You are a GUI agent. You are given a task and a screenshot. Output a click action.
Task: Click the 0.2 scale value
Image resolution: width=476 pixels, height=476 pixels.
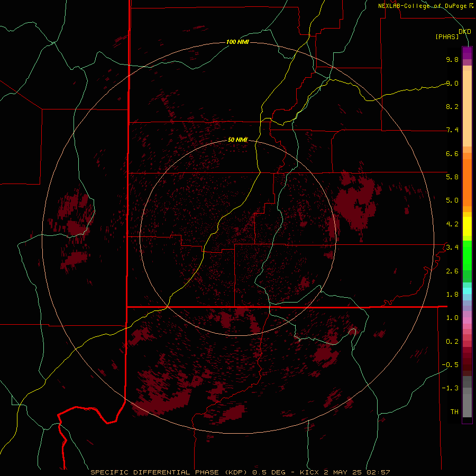click(452, 342)
